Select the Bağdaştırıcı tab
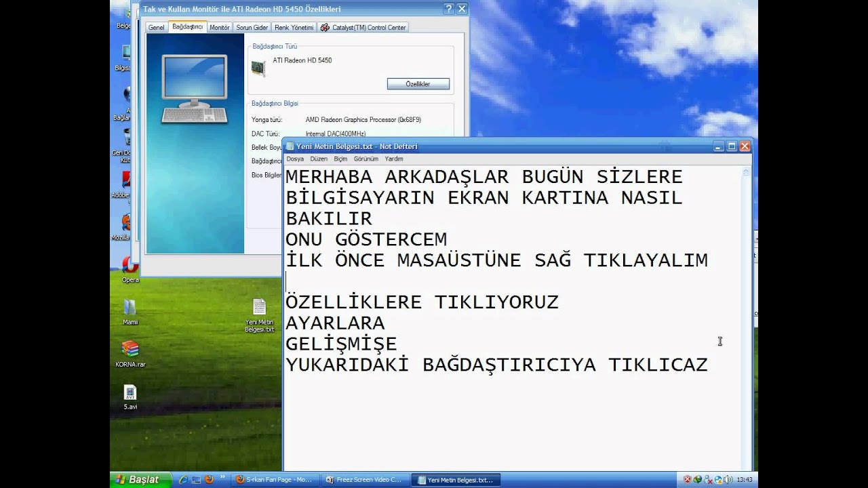This screenshot has width=868, height=488. coord(187,26)
